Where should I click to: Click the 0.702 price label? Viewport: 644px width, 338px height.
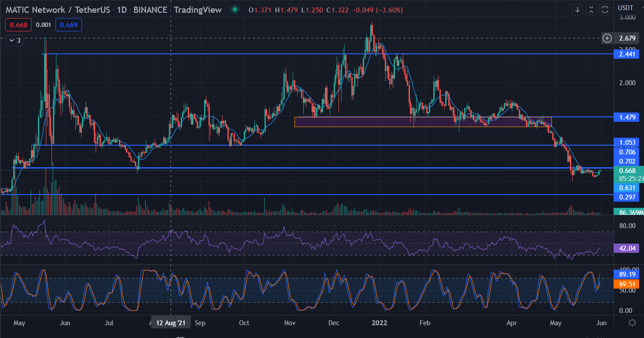coord(626,161)
